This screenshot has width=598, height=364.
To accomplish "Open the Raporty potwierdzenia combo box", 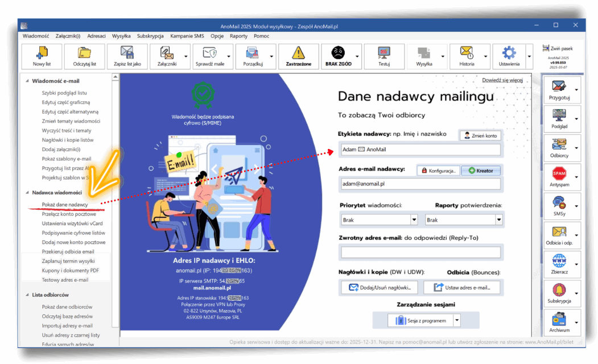I will (464, 220).
